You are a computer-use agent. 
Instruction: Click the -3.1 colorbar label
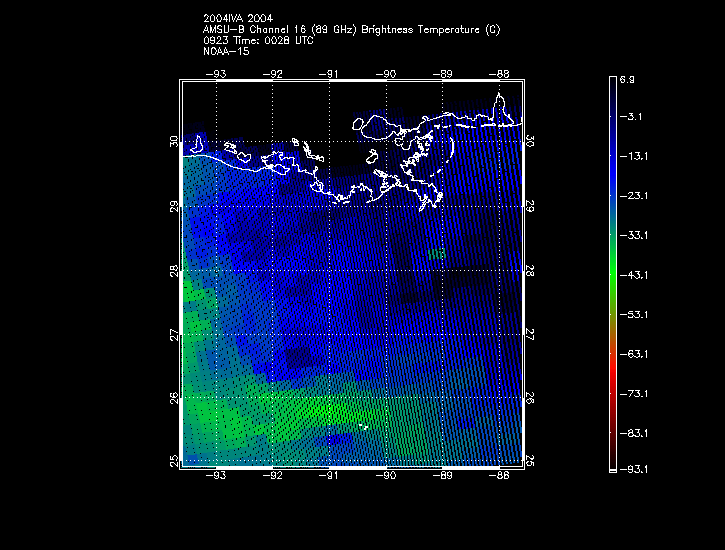(631, 117)
